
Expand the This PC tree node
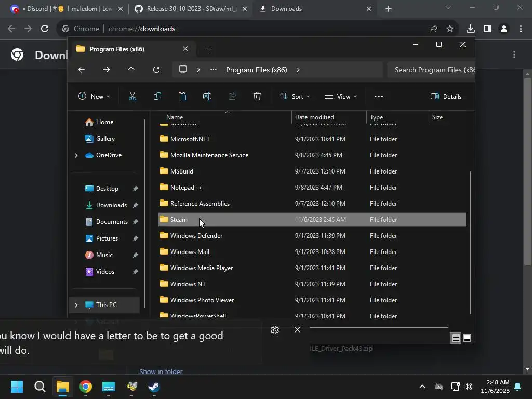pos(76,305)
